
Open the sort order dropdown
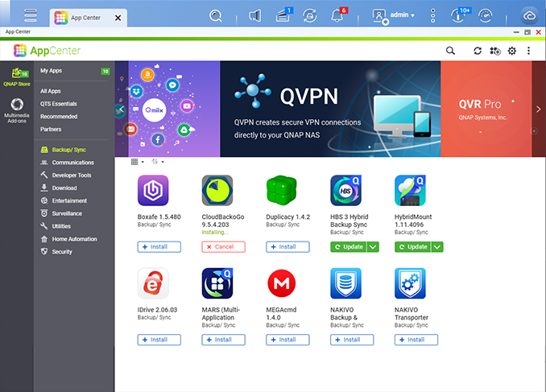pyautogui.click(x=157, y=162)
